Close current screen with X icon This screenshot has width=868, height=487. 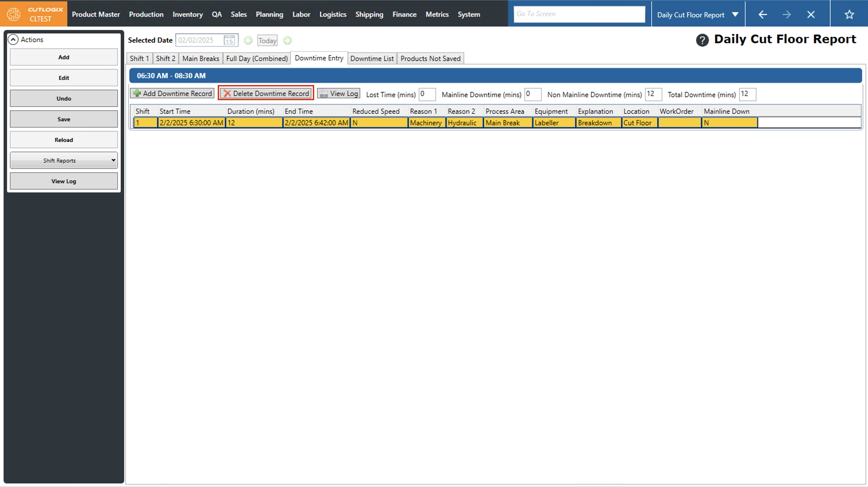[x=811, y=14]
